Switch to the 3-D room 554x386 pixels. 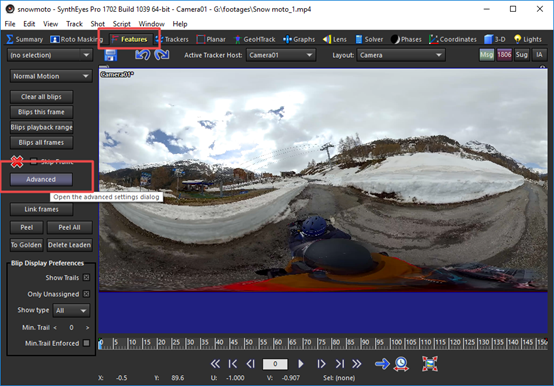point(495,39)
